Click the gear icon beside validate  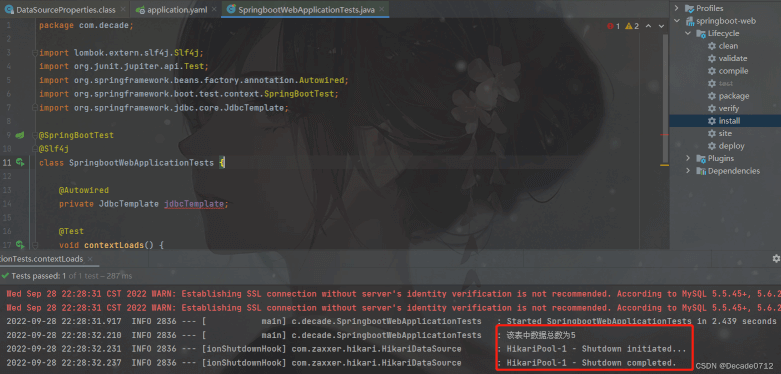712,58
